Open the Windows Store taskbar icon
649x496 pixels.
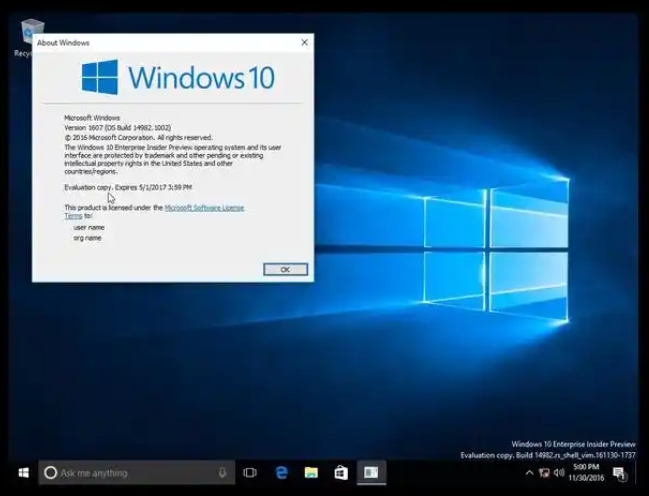[340, 472]
